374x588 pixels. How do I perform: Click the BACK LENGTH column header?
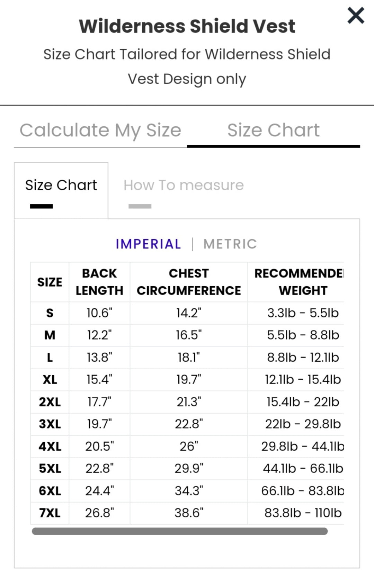point(99,282)
